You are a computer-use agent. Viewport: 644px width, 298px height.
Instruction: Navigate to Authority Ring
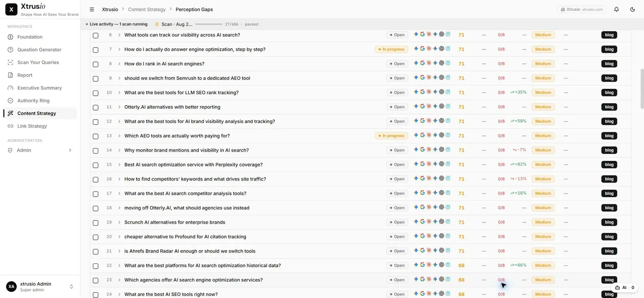pos(40,101)
